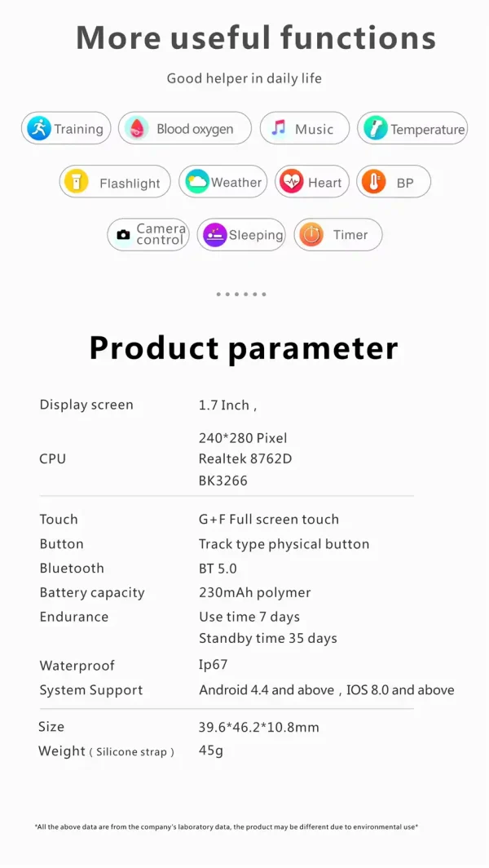
Task: Click the Training running-figure icon
Action: (38, 128)
